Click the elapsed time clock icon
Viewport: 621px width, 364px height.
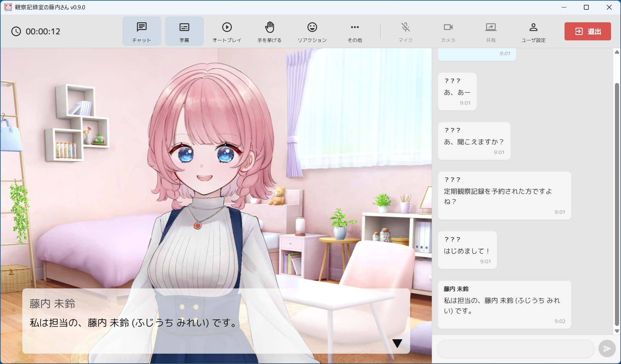coord(16,31)
